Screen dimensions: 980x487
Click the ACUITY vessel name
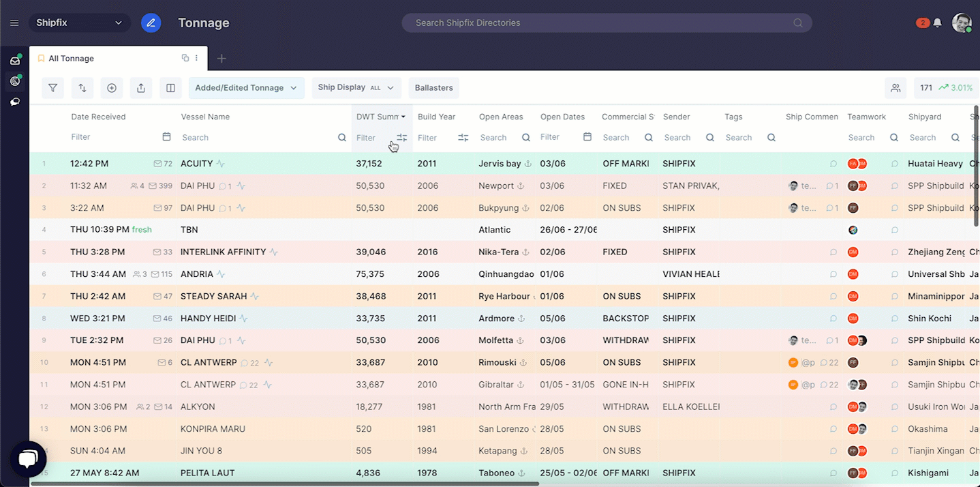tap(197, 164)
